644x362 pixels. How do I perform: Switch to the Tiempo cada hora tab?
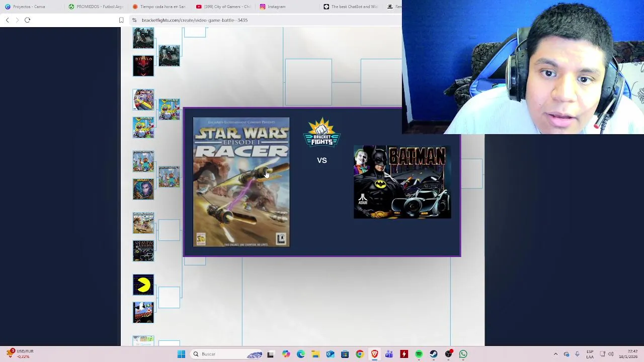[x=159, y=7]
